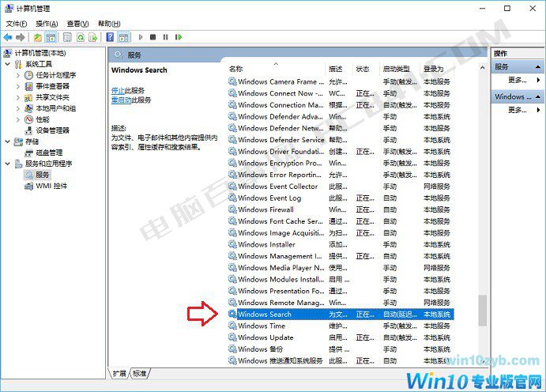Click the Restart Service icon
Screen dimensions: 546x392
(179, 37)
